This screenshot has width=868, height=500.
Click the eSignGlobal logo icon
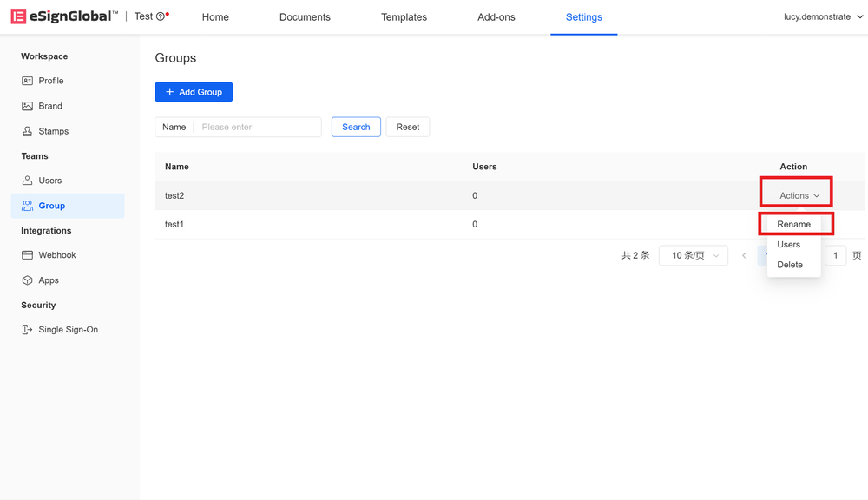[x=18, y=16]
